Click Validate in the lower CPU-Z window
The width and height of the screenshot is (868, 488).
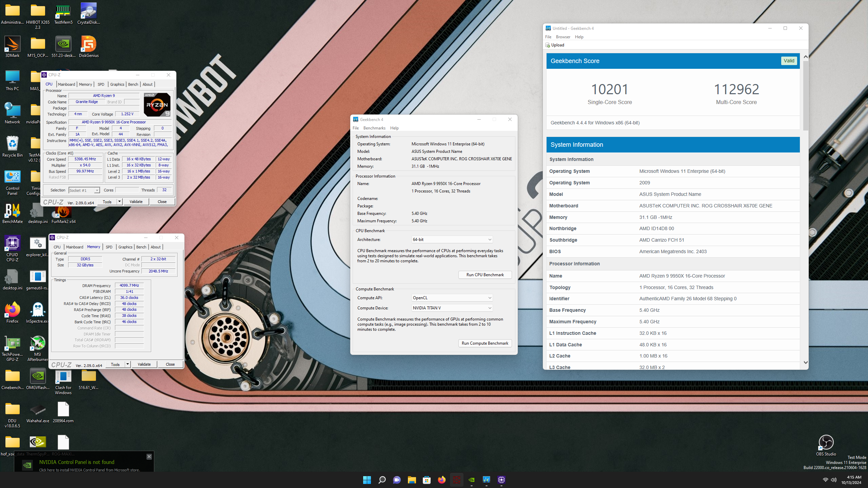pyautogui.click(x=144, y=364)
